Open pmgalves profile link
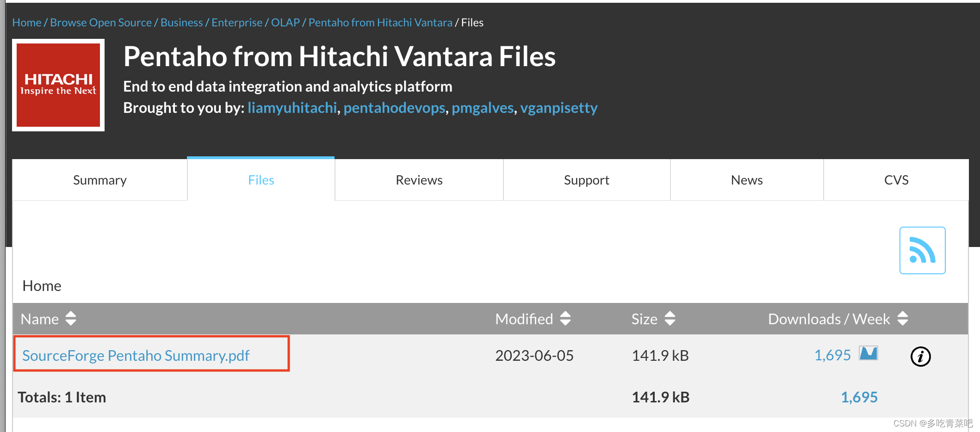The width and height of the screenshot is (980, 432). [483, 108]
